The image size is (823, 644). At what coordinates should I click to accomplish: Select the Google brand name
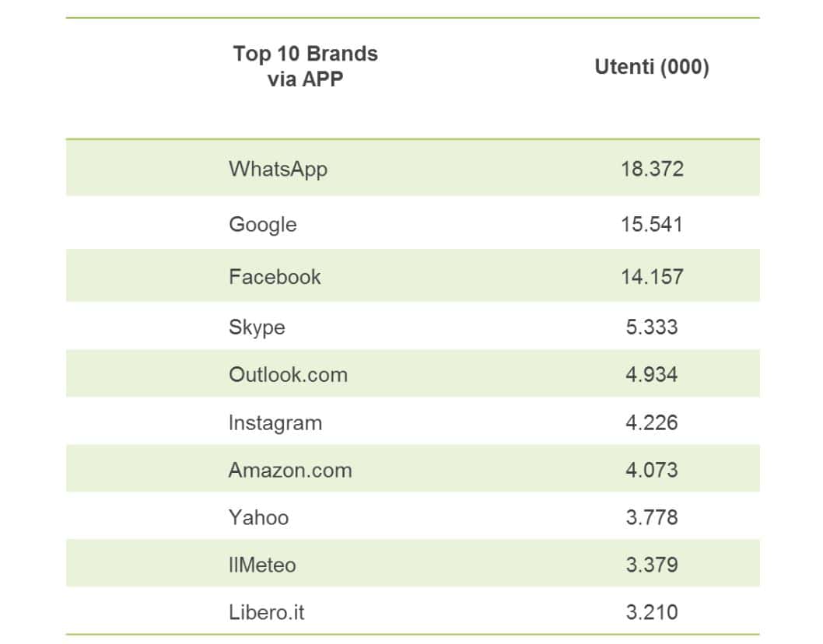(262, 225)
